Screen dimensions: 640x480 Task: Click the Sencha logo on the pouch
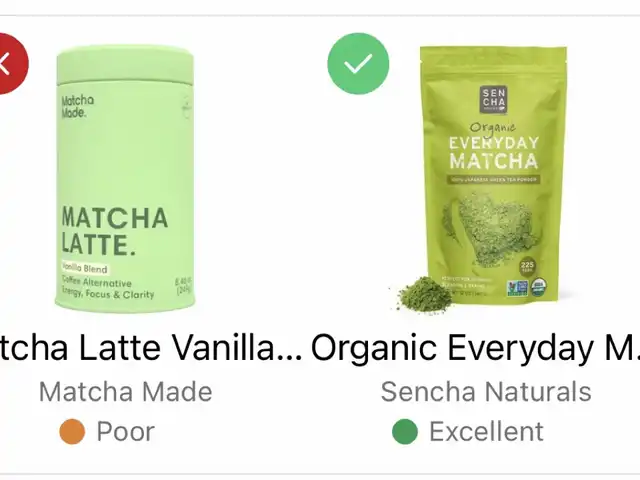(x=493, y=99)
